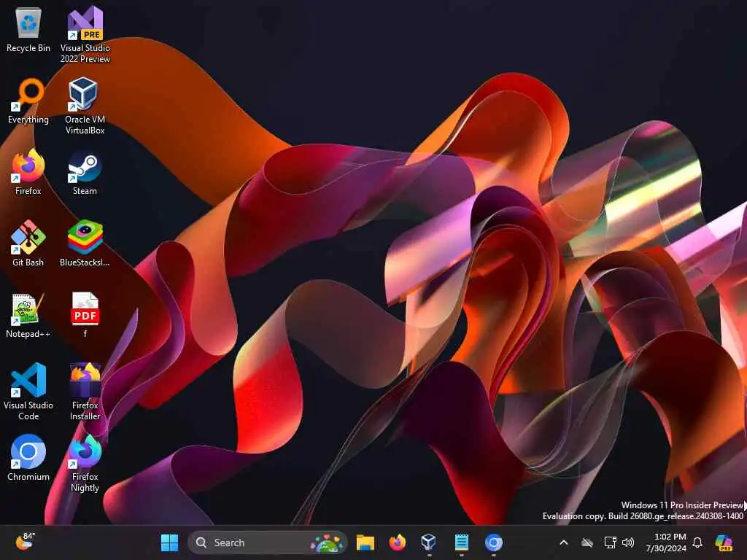
Task: Open Firefox from the taskbar
Action: (397, 542)
